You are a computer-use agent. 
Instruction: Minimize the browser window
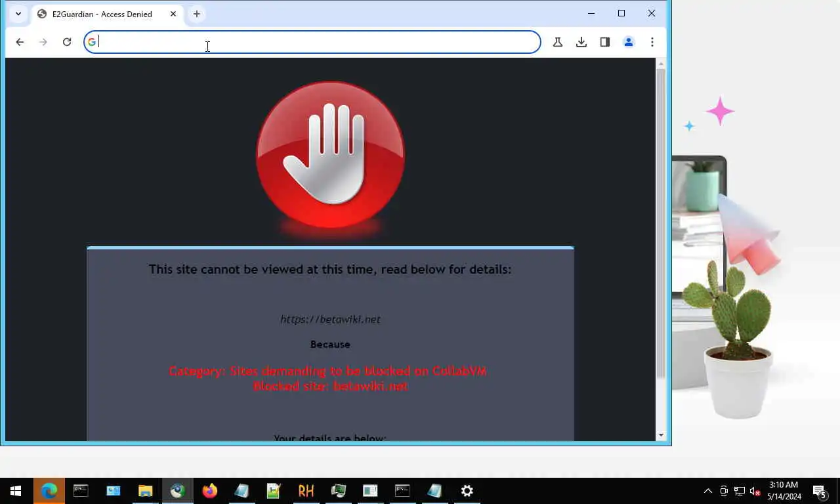click(591, 13)
